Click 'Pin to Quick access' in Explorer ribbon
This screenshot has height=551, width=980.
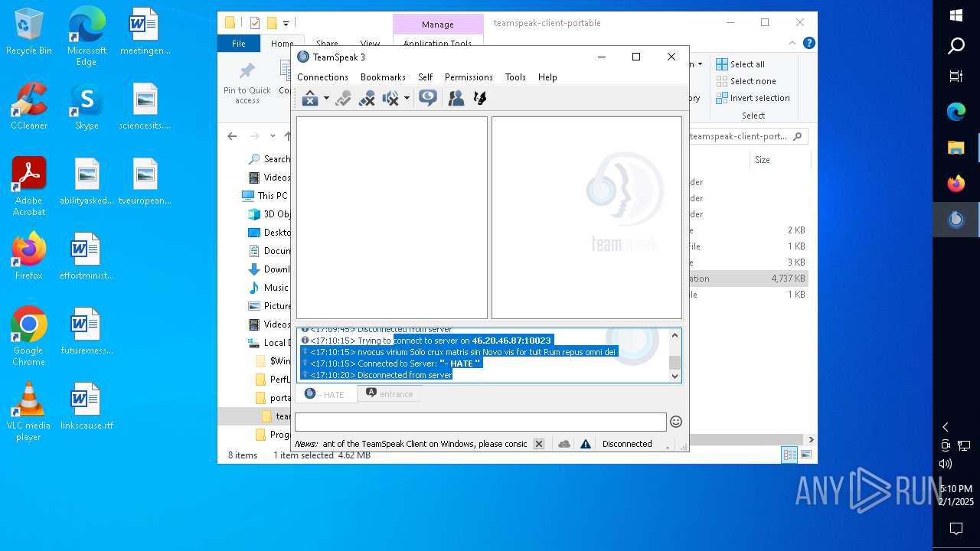coord(247,84)
